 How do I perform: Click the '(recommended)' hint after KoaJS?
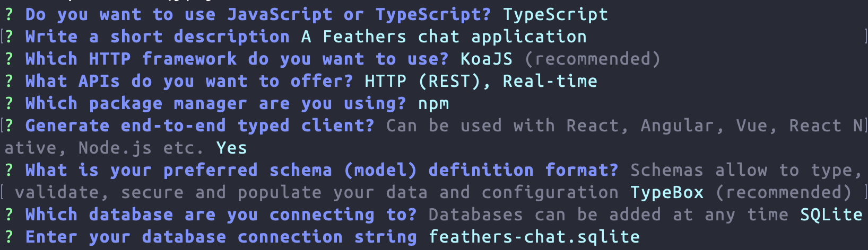tap(592, 59)
